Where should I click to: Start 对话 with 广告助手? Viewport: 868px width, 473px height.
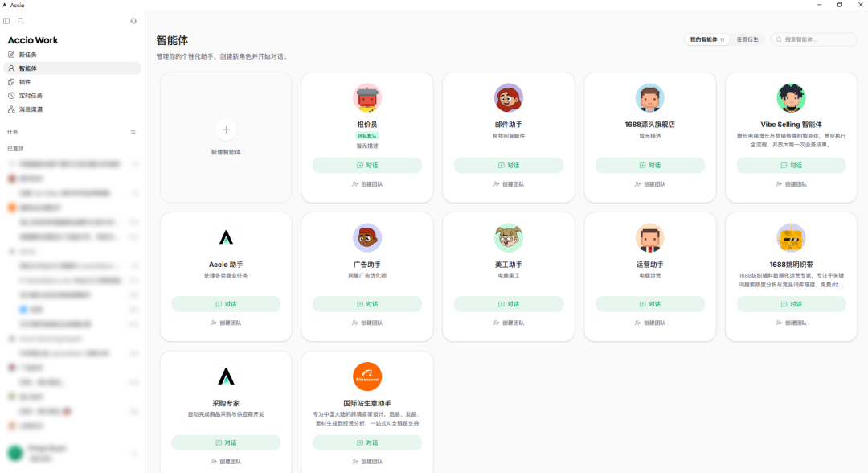pos(367,304)
